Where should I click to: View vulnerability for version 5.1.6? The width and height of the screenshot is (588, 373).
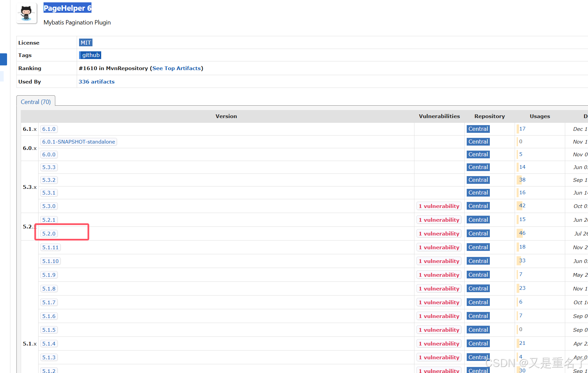click(439, 316)
